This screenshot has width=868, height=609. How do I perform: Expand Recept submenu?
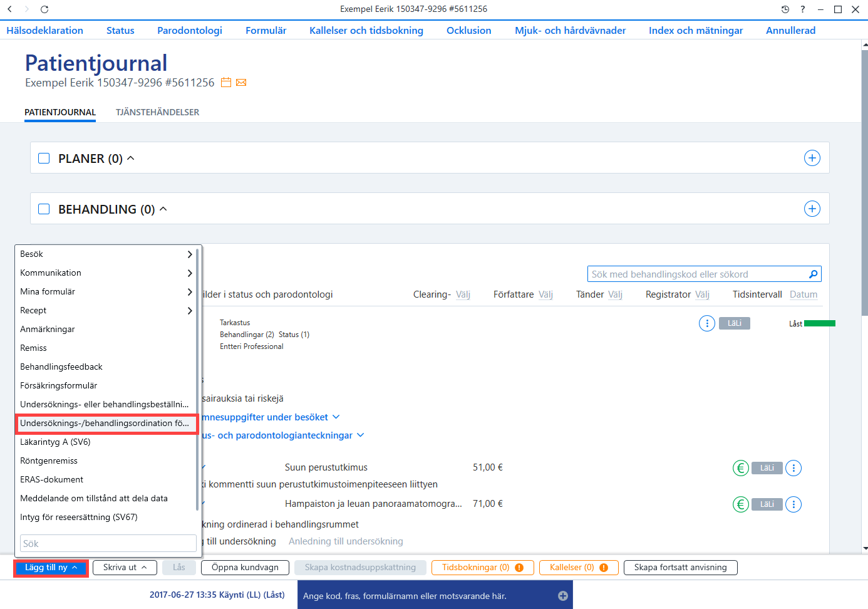pyautogui.click(x=190, y=311)
